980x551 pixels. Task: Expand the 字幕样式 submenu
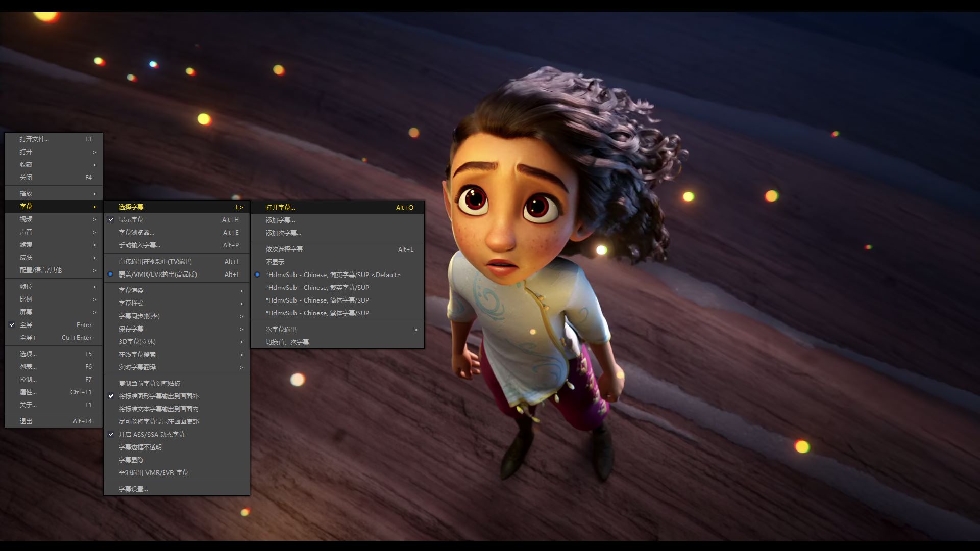tap(131, 303)
